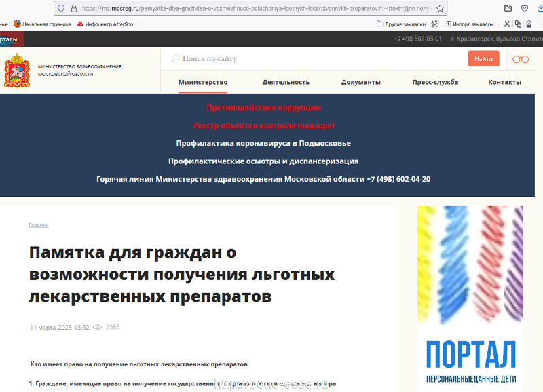Click the Cut scissors toolbar icon
Viewport: 543px width, 392px height.
coord(506,24)
